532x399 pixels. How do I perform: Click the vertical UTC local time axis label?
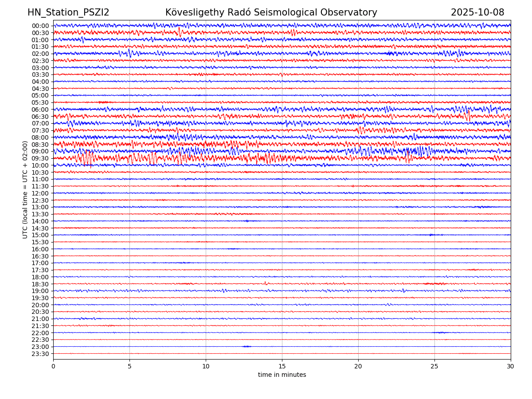click(x=25, y=190)
